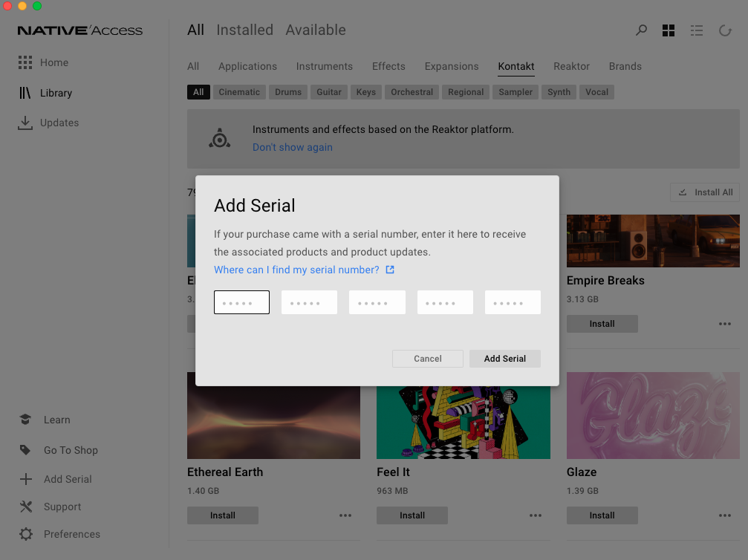Click the Home grid icon in sidebar

click(x=25, y=62)
